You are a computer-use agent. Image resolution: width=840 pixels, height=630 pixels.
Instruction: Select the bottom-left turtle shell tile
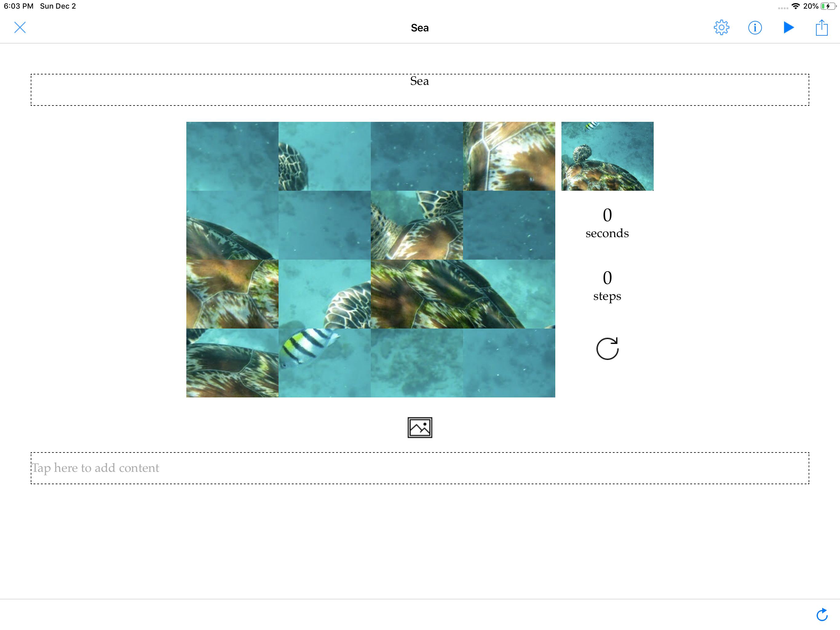point(232,362)
